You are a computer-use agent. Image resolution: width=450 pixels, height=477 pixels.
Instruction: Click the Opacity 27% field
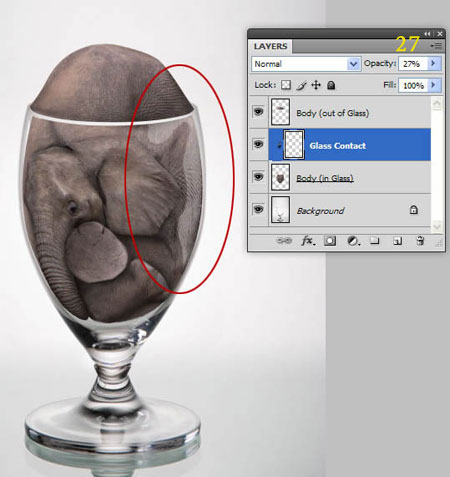[x=413, y=64]
